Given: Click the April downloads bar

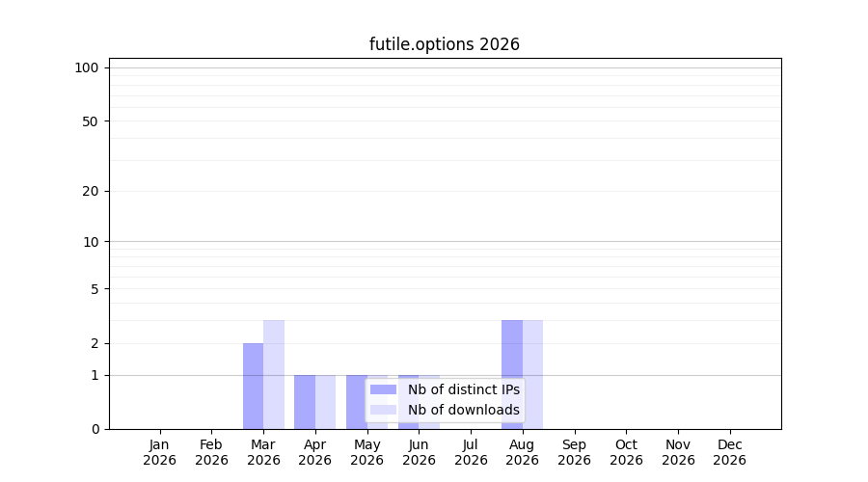Looking at the screenshot, I should click(326, 402).
